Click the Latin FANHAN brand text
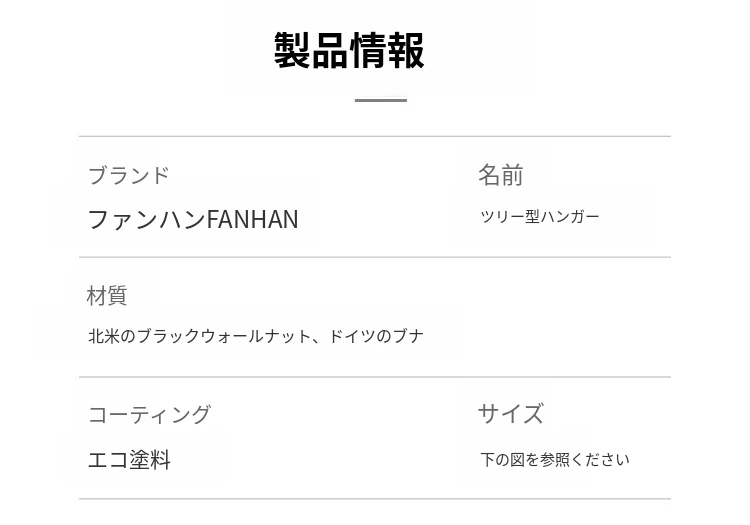Image resolution: width=750 pixels, height=525 pixels. pos(252,219)
